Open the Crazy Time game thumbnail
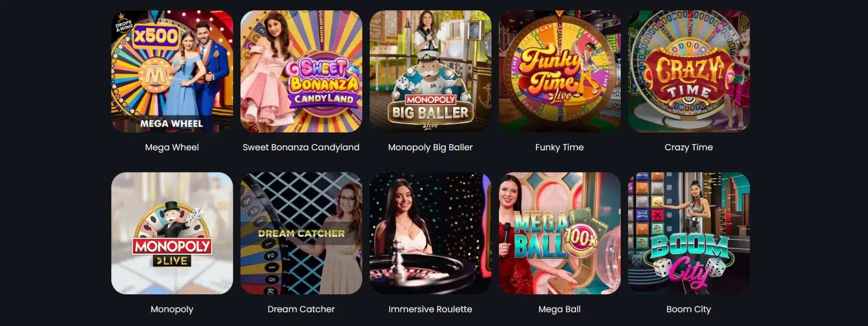The image size is (868, 326). pyautogui.click(x=689, y=72)
